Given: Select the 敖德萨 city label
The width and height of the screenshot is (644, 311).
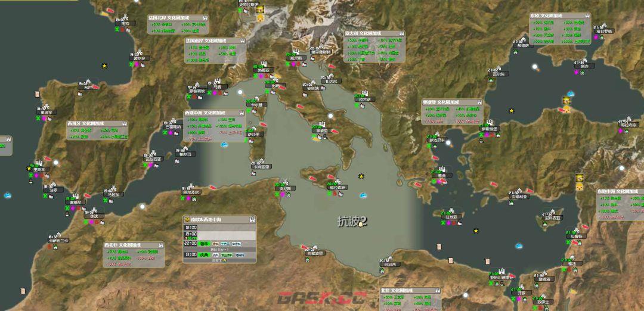Looking at the screenshot, I should point(523,46).
